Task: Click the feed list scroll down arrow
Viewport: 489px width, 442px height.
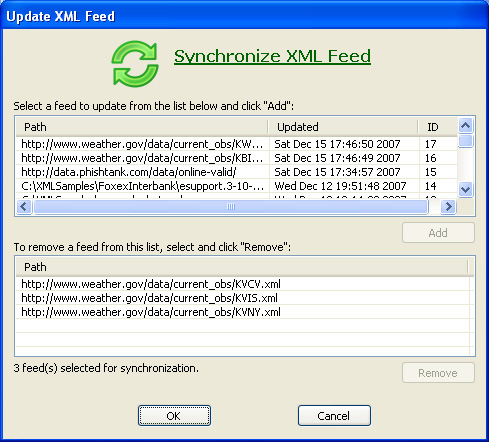Action: point(465,190)
